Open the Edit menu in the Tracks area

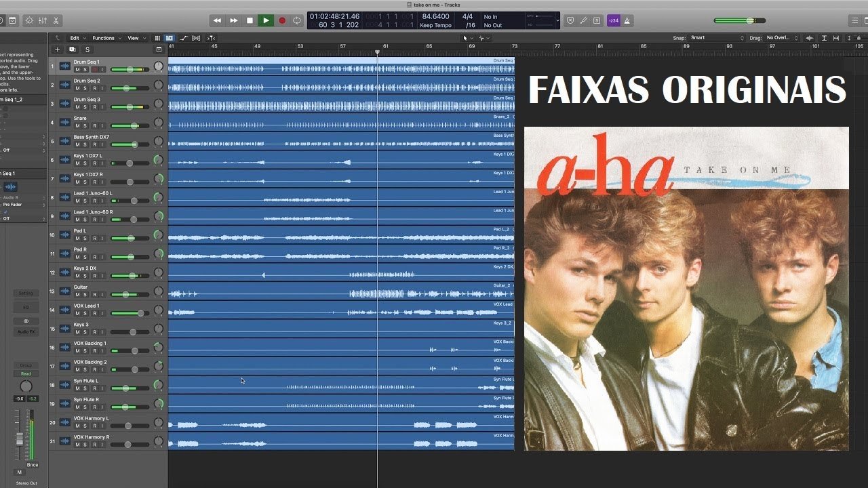[x=77, y=38]
